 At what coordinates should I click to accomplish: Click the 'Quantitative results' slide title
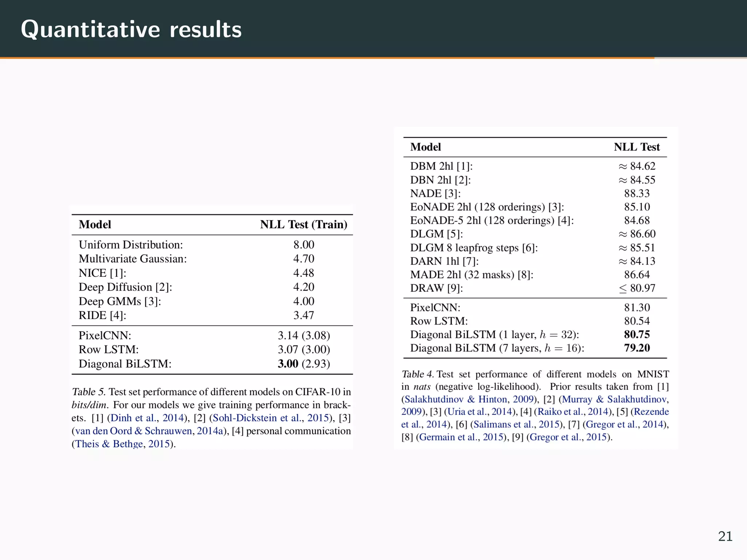point(131,29)
